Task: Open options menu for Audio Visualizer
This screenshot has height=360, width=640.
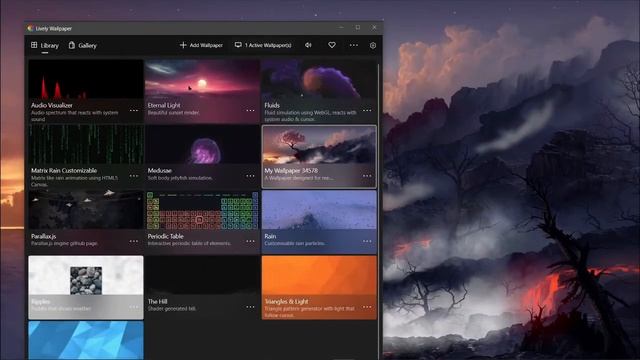Action: (x=134, y=110)
